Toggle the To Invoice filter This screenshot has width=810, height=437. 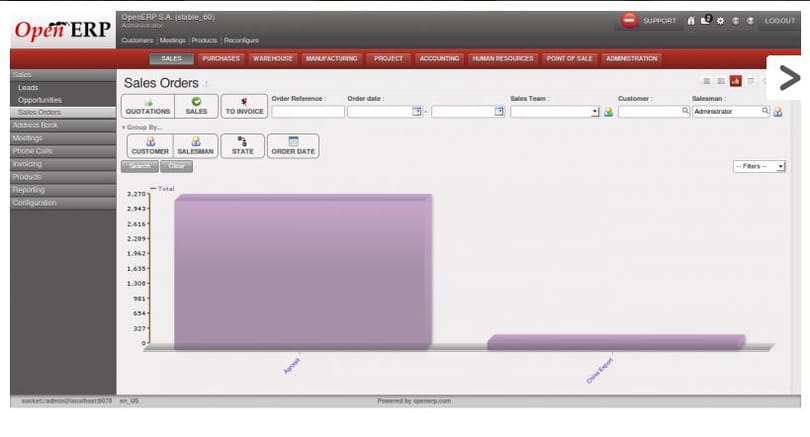point(244,106)
